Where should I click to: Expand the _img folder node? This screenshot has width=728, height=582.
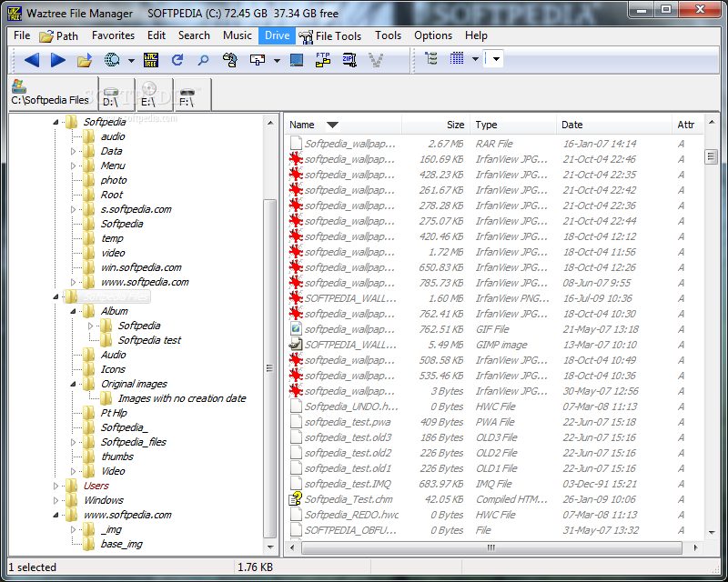[x=73, y=529]
